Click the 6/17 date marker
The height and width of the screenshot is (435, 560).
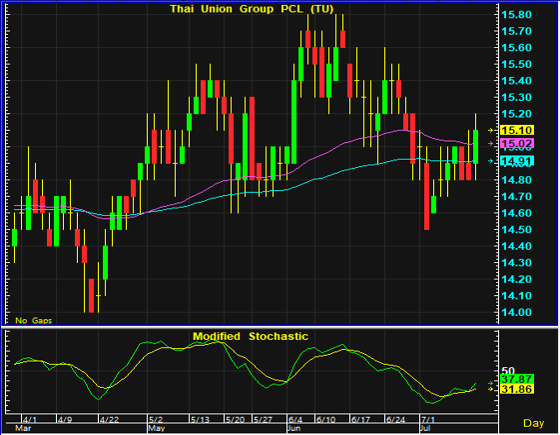(360, 419)
